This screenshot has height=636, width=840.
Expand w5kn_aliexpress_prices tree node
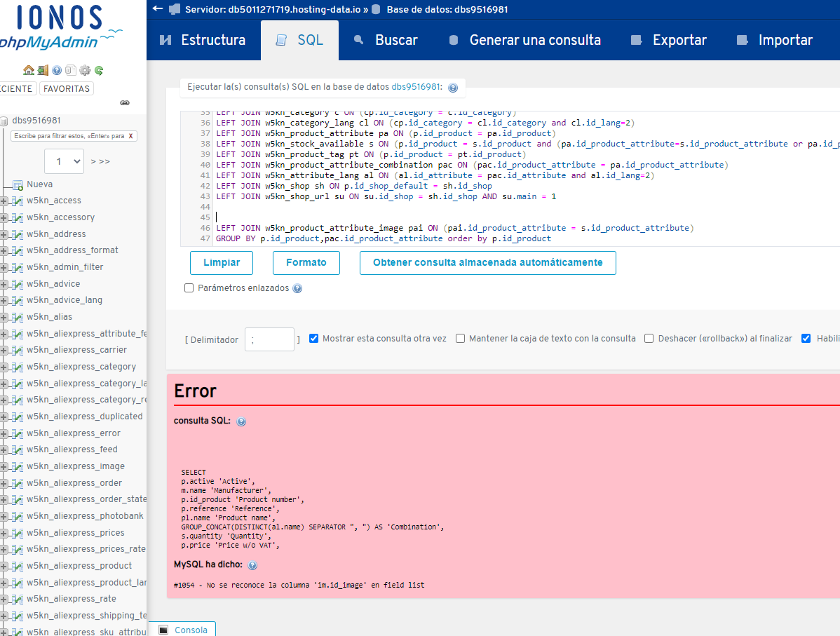(x=4, y=534)
